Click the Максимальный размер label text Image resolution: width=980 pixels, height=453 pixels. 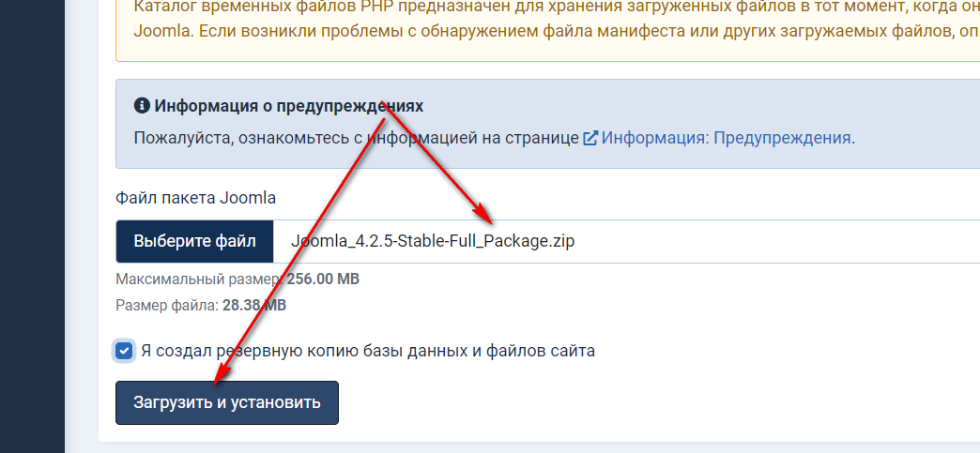click(197, 279)
